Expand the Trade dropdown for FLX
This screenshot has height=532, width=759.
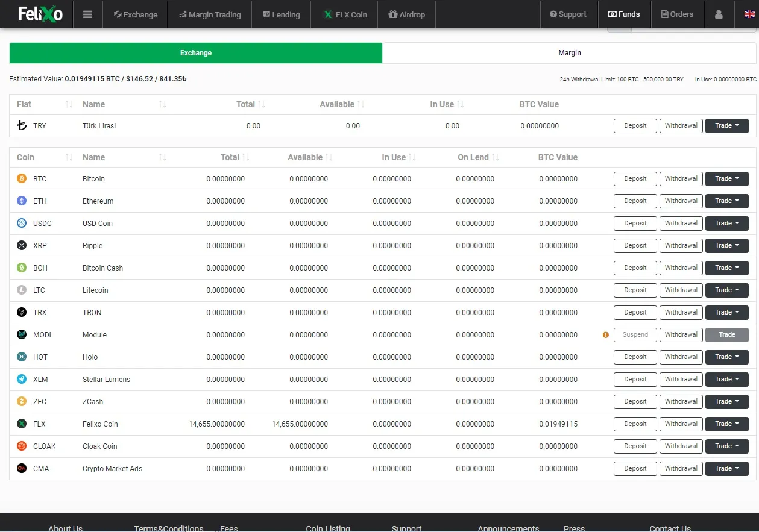[727, 424]
